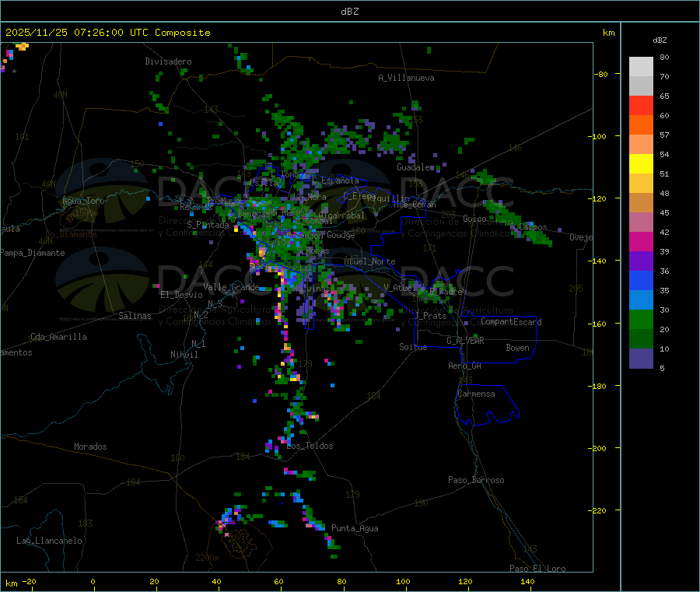Click the 'Salinas' location label
The image size is (700, 592).
coord(135,316)
